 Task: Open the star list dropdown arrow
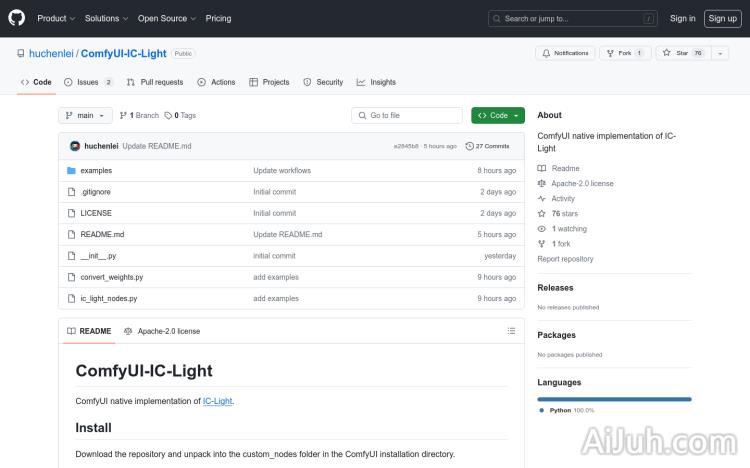point(720,53)
